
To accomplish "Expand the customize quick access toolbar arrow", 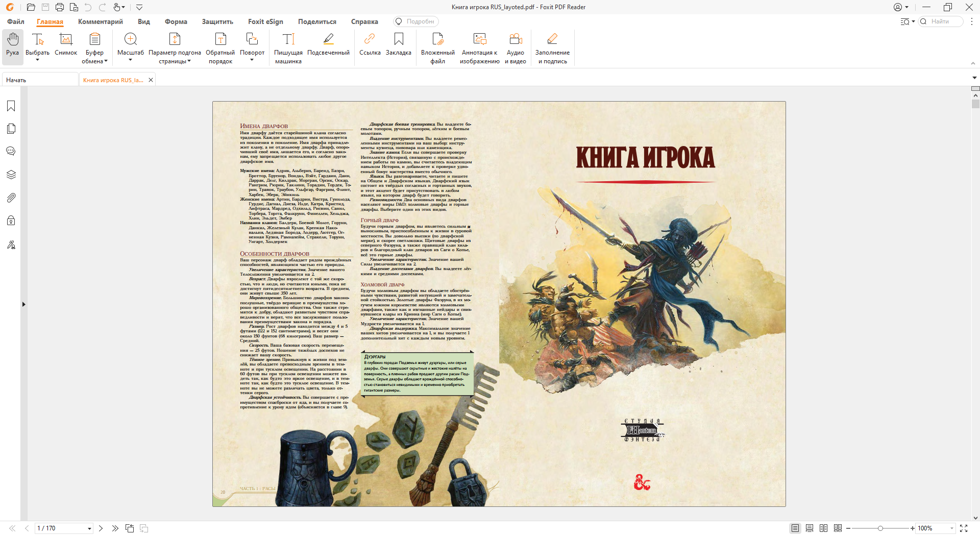I will coord(139,7).
